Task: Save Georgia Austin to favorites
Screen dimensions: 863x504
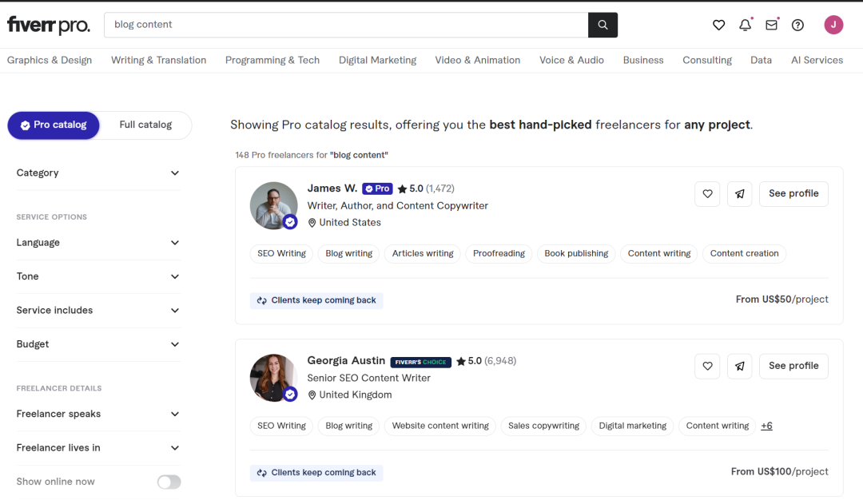Action: tap(707, 366)
